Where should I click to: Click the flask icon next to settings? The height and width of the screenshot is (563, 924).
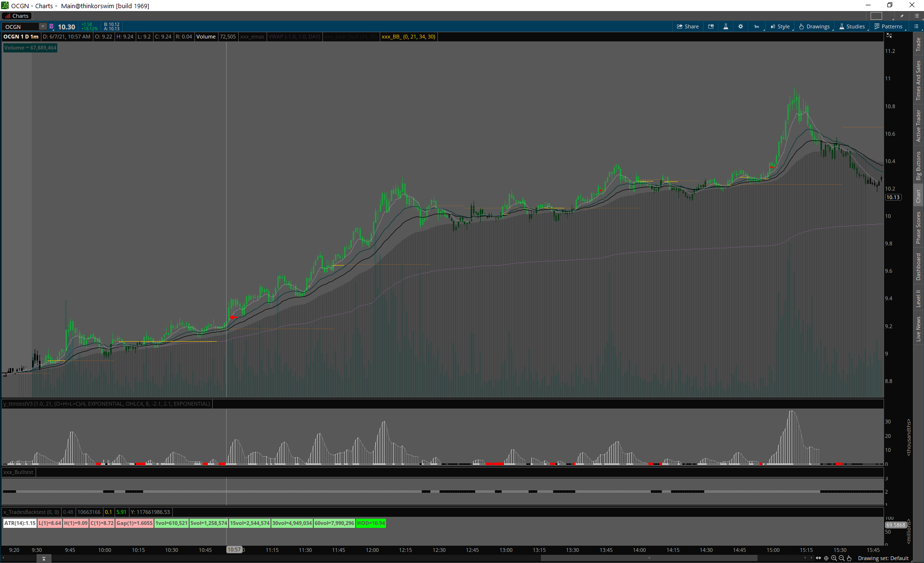click(726, 26)
